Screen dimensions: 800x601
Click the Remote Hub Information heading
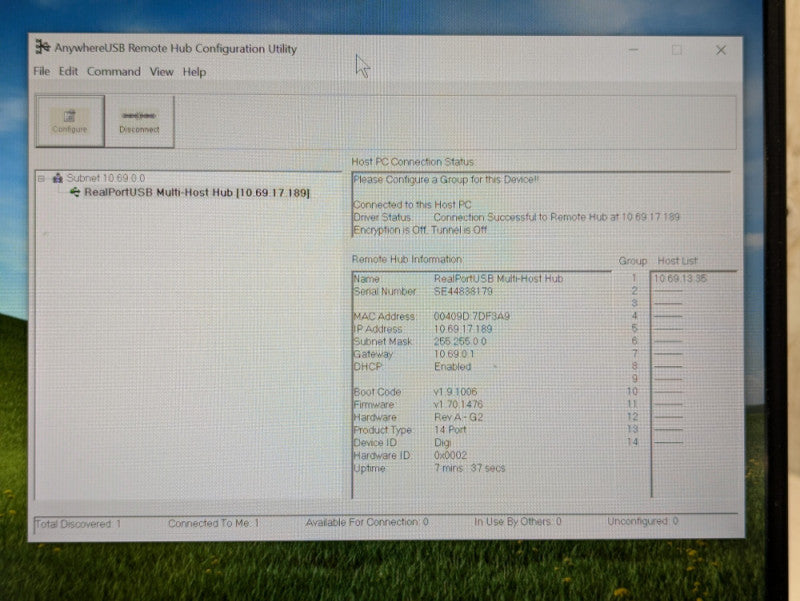click(x=407, y=259)
